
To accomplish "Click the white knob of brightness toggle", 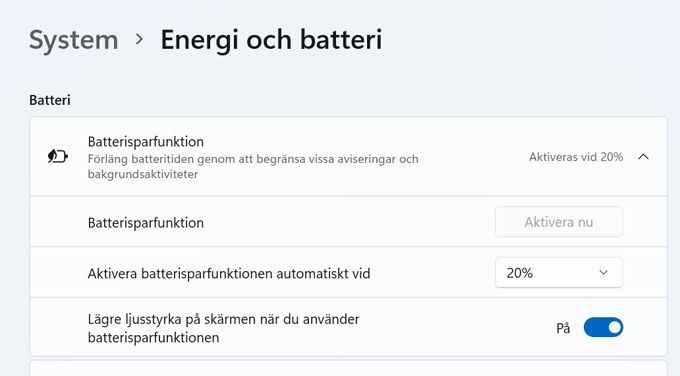I will tap(615, 327).
